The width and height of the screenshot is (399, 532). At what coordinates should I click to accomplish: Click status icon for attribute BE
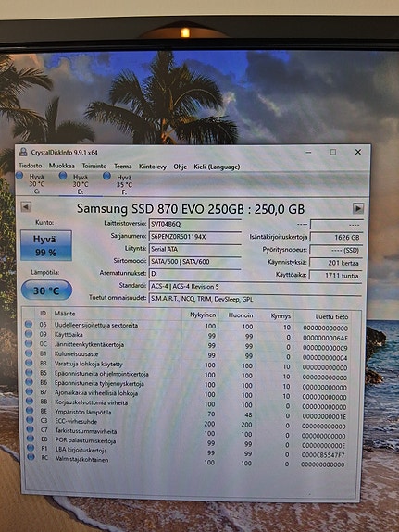[x=30, y=410]
